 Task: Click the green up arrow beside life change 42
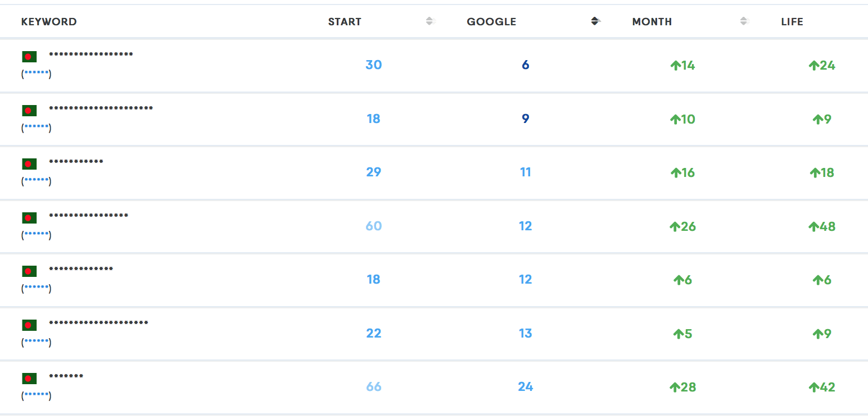(x=813, y=388)
